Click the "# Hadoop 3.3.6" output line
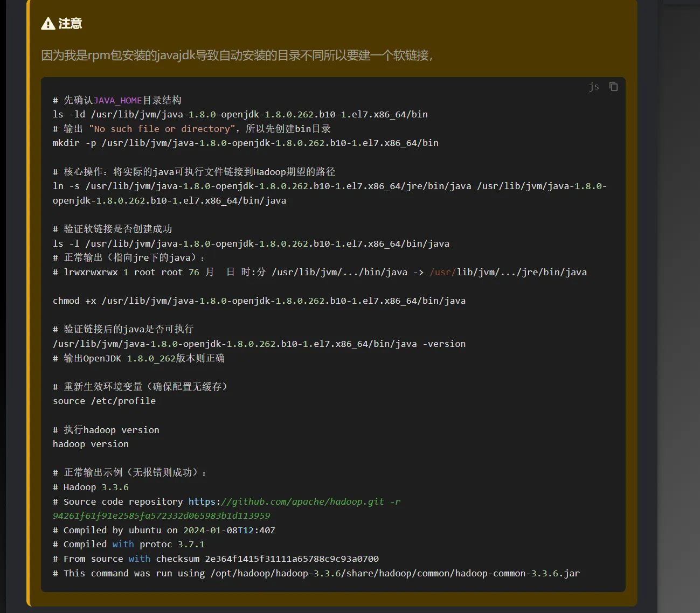This screenshot has width=700, height=613. (x=91, y=487)
